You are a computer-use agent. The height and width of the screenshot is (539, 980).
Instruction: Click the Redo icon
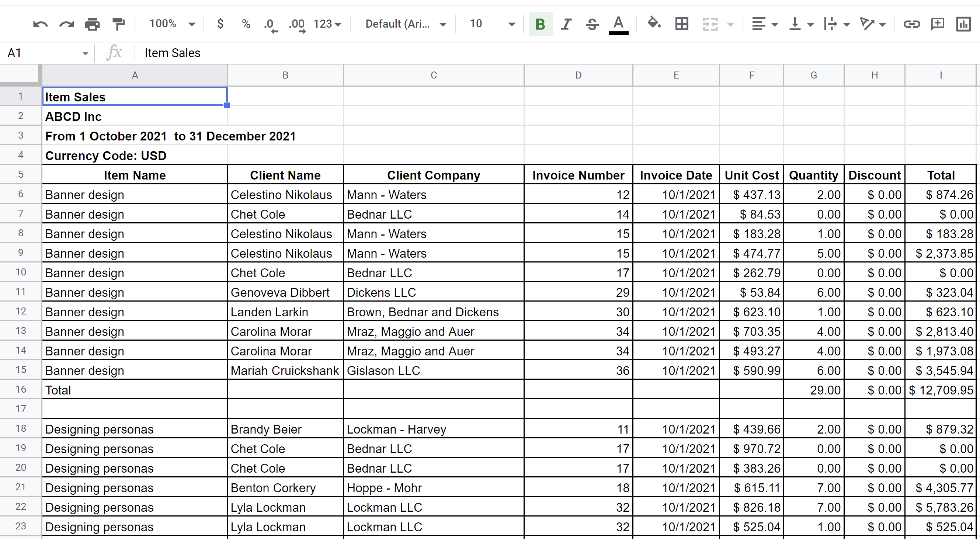coord(67,24)
